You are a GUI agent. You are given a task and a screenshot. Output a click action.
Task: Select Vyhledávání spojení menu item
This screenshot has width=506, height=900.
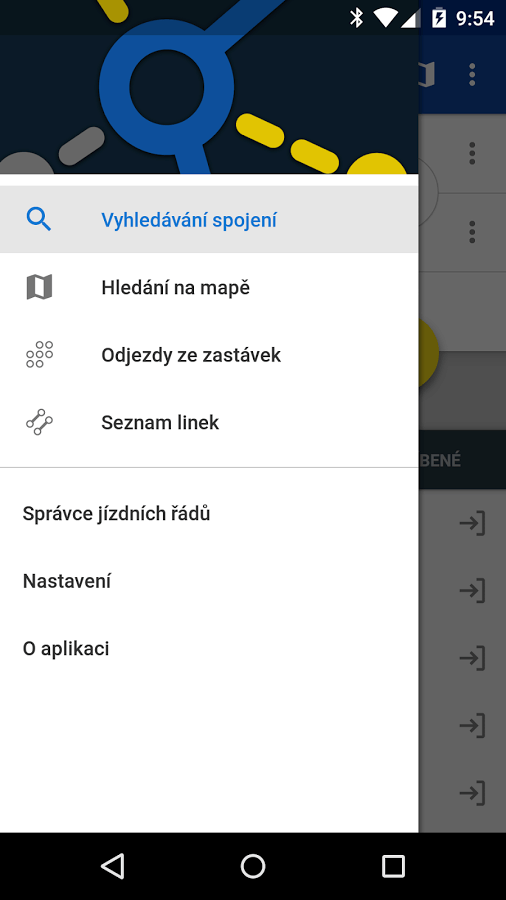click(209, 220)
